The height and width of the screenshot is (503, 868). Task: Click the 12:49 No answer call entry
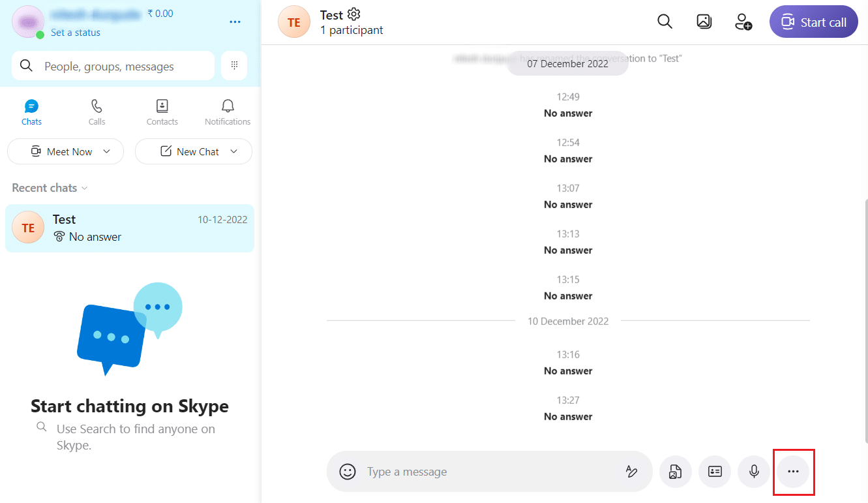tap(568, 105)
